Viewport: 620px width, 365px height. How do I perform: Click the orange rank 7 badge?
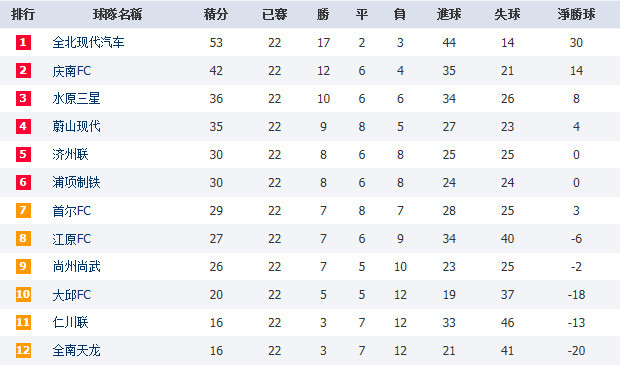coord(23,210)
